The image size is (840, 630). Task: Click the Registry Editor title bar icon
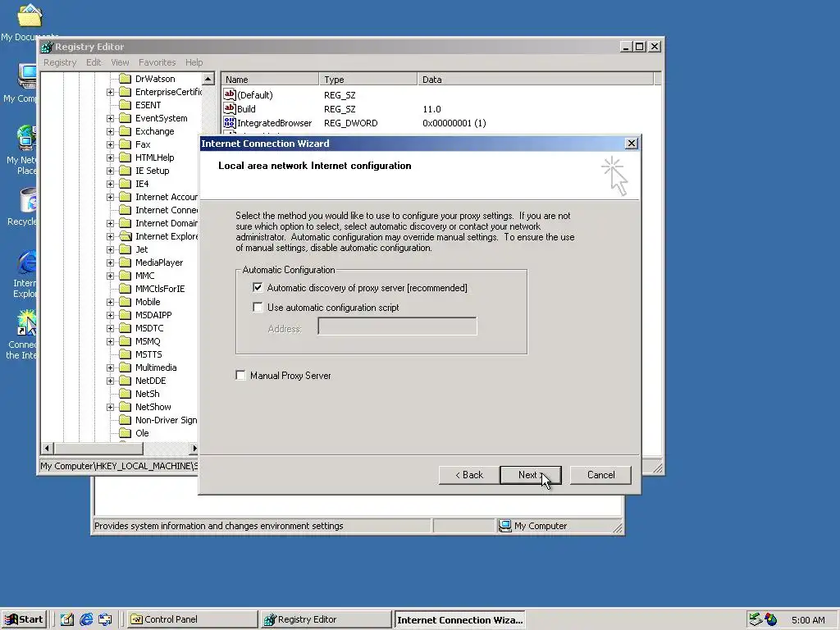[x=47, y=47]
